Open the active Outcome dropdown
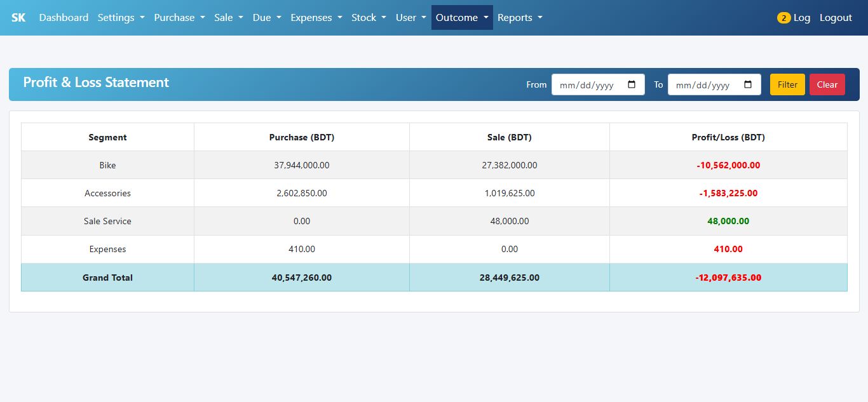This screenshot has width=868, height=402. click(x=462, y=18)
